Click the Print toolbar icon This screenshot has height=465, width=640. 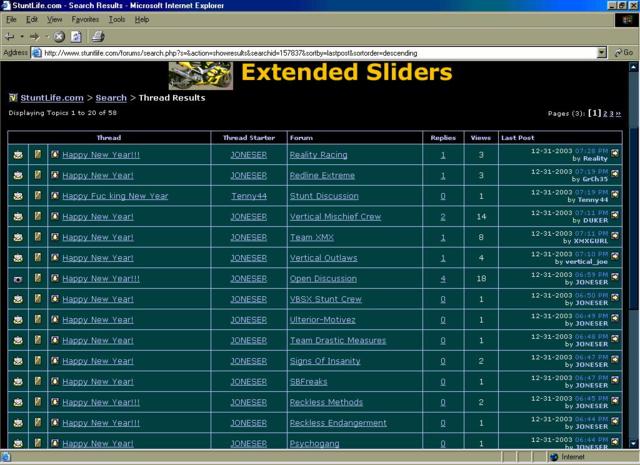[98, 36]
